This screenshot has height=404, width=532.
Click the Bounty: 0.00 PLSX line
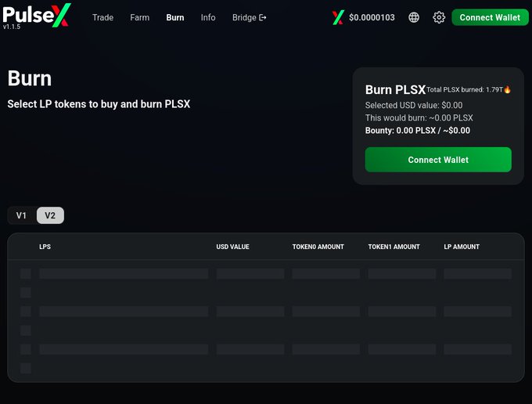(x=418, y=131)
